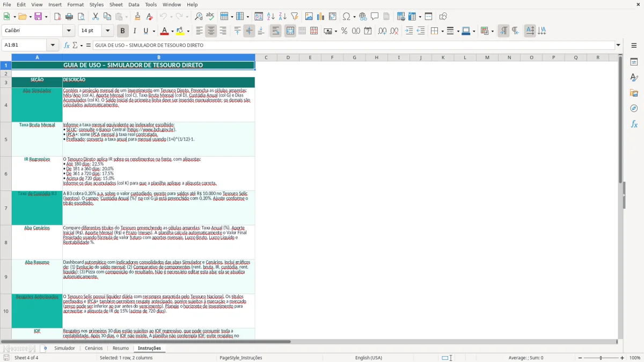Switch to Simulador sheet tab
The image size is (644, 362).
pyautogui.click(x=64, y=348)
